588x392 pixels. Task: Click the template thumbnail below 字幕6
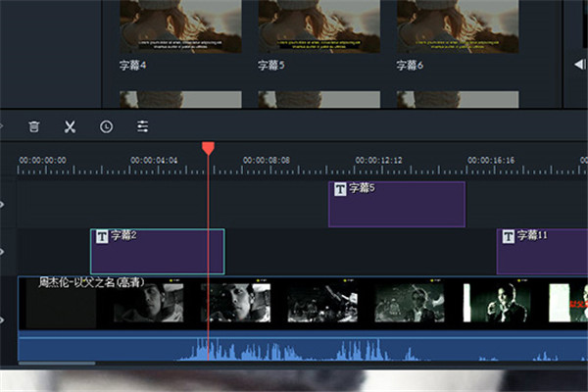click(x=458, y=99)
